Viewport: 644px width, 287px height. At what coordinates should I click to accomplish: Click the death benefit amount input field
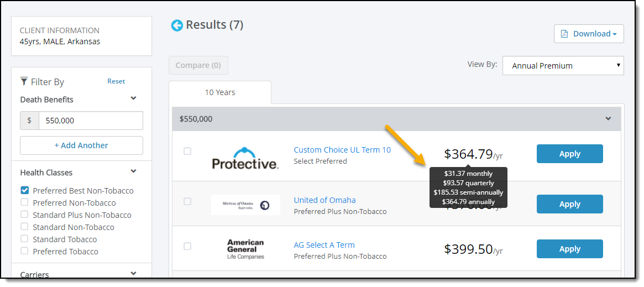(91, 121)
